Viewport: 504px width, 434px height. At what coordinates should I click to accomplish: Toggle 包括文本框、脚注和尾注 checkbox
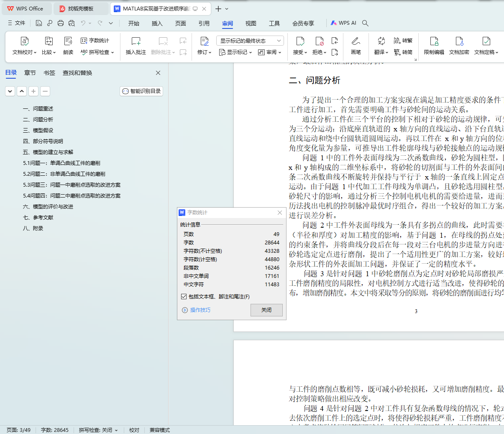point(184,296)
